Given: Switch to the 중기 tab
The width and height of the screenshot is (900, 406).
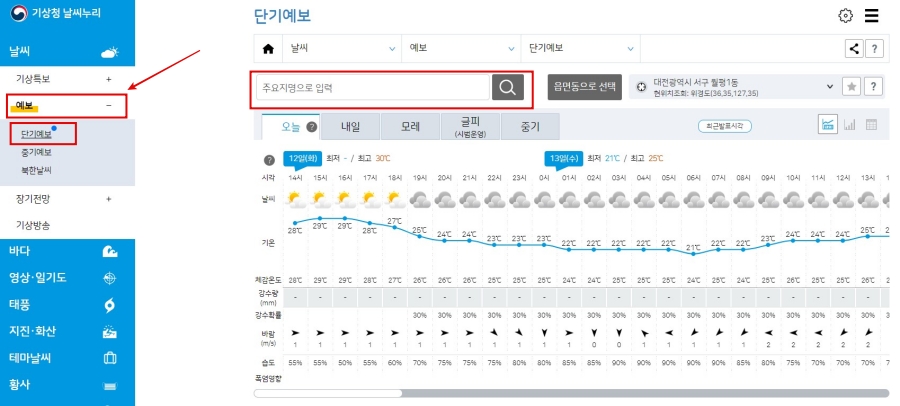Looking at the screenshot, I should coord(530,127).
